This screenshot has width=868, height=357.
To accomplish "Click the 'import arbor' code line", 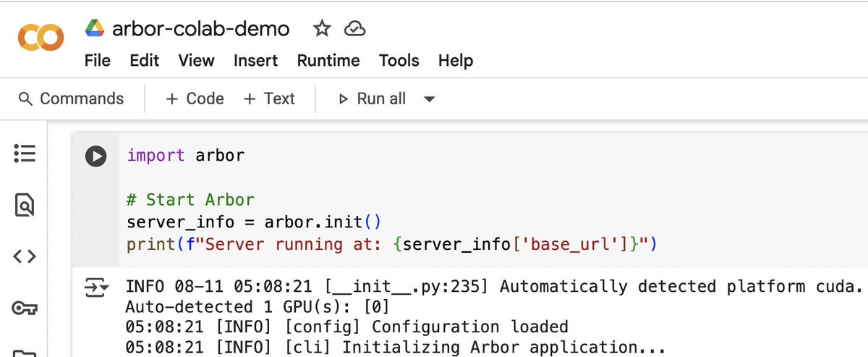I will [186, 155].
